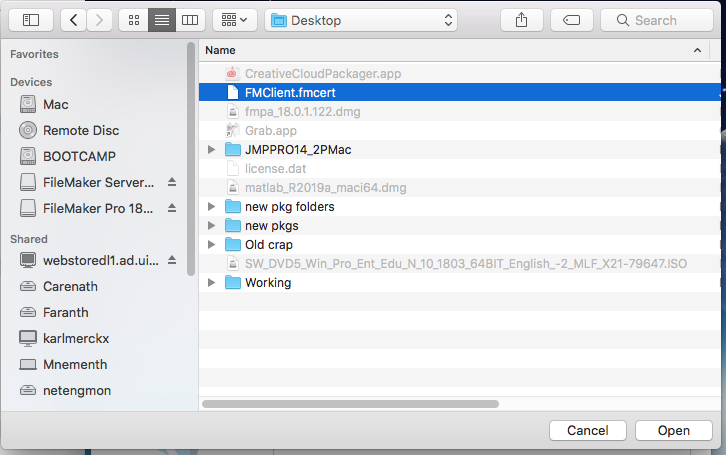Image resolution: width=726 pixels, height=455 pixels.
Task: Switch to list view
Action: coord(162,20)
